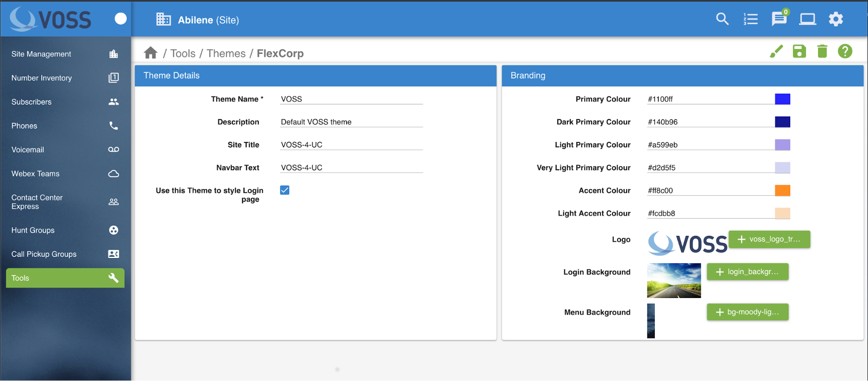868x381 pixels.
Task: Go to home via house icon
Action: (151, 53)
